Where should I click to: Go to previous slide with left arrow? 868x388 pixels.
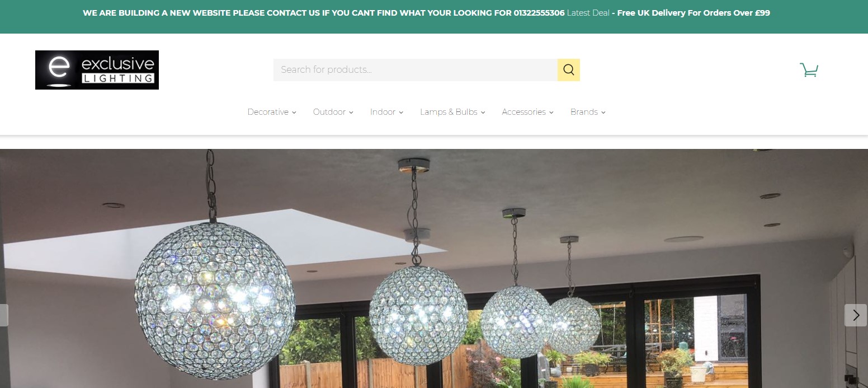[4, 315]
